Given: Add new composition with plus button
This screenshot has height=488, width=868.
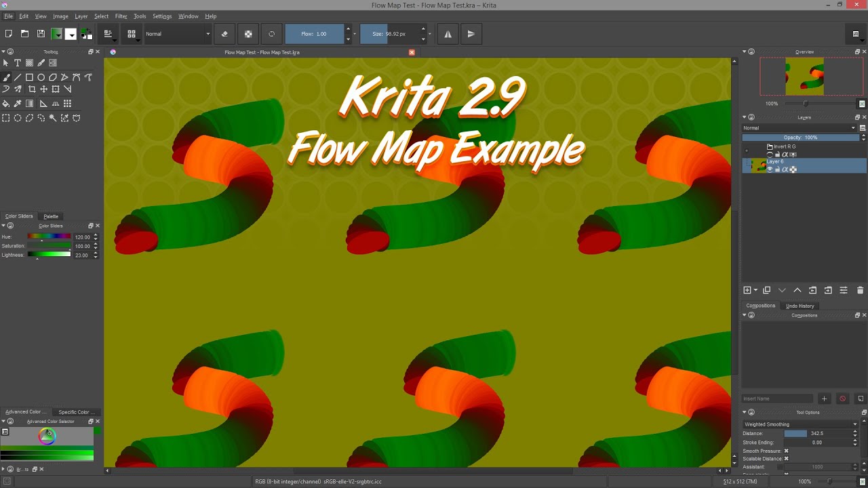Looking at the screenshot, I should [825, 399].
